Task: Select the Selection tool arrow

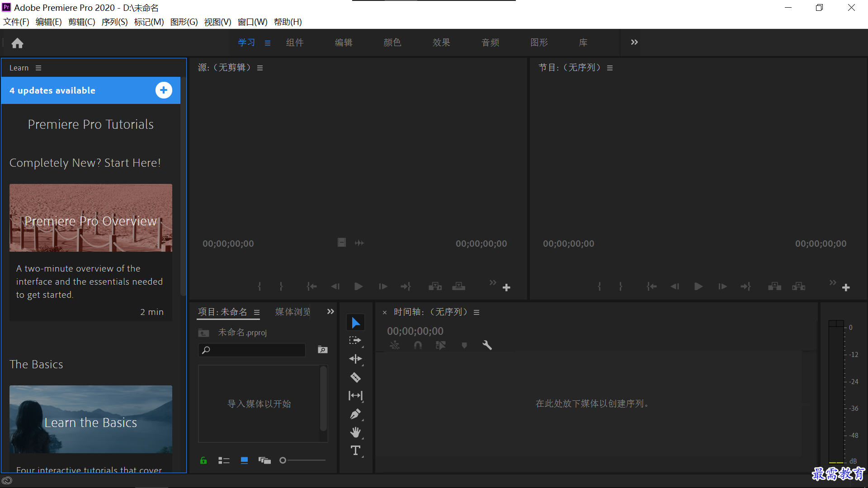Action: tap(356, 323)
